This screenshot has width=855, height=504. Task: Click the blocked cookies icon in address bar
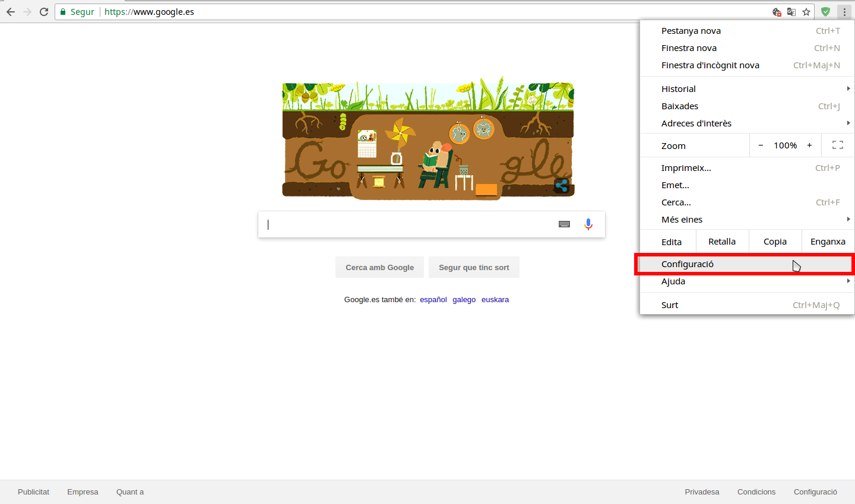coord(777,12)
